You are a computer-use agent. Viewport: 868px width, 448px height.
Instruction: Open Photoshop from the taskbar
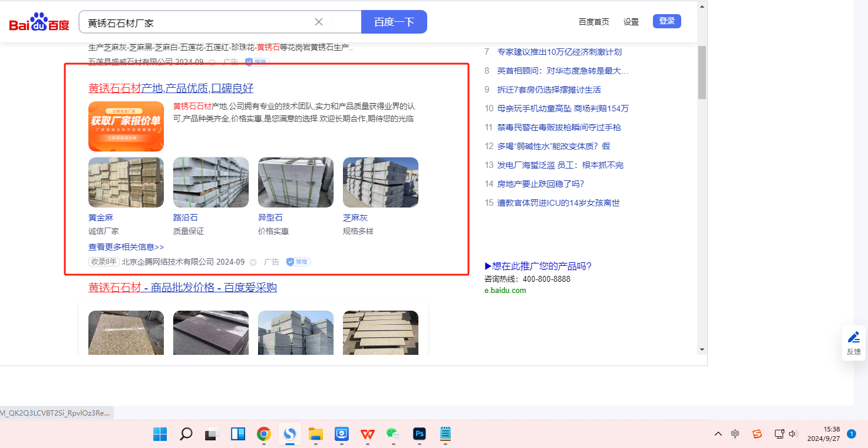[x=420, y=434]
